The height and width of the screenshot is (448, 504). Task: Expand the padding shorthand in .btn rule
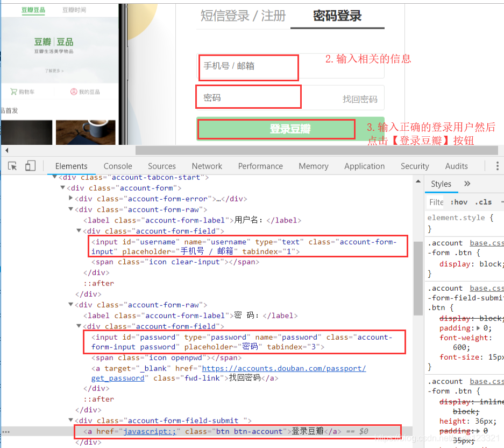click(478, 328)
